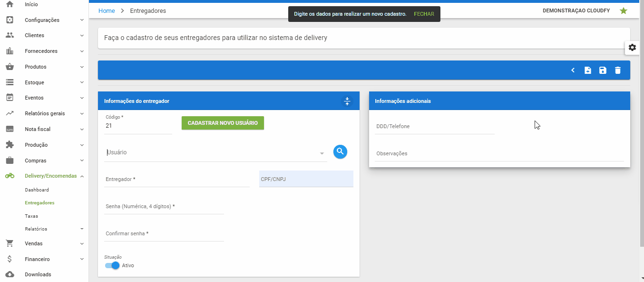Click the Vendas shopping cart icon
This screenshot has width=644, height=282.
[x=10, y=243]
